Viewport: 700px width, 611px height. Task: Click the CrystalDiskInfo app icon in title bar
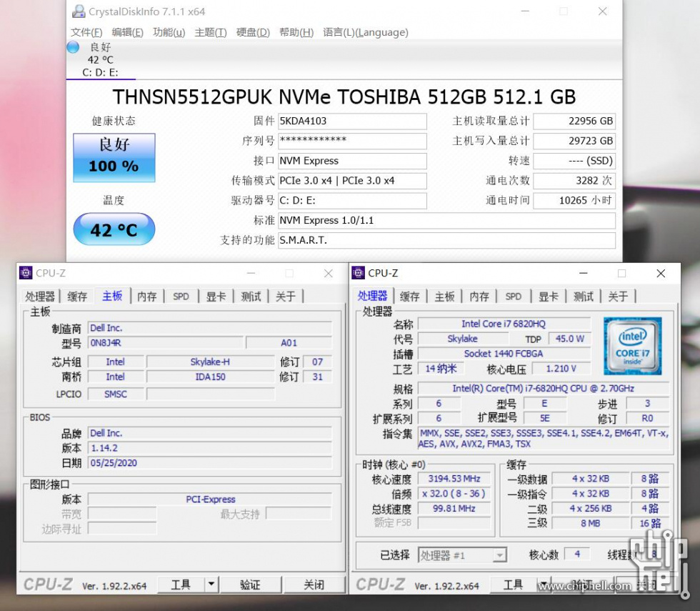[x=79, y=11]
